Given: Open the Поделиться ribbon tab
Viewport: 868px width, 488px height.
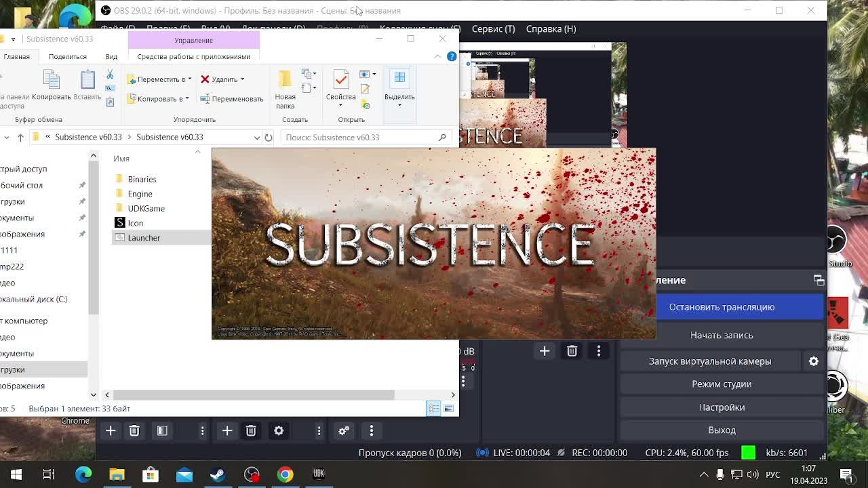Looking at the screenshot, I should pos(68,56).
